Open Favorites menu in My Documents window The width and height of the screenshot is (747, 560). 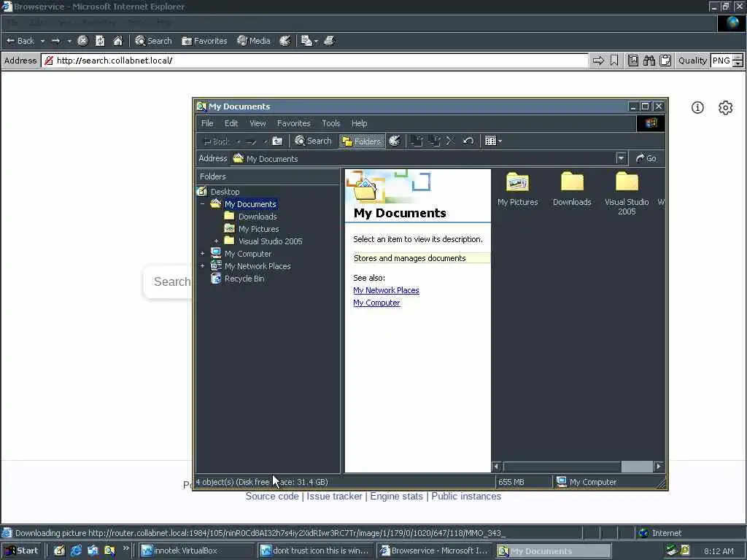click(x=293, y=123)
